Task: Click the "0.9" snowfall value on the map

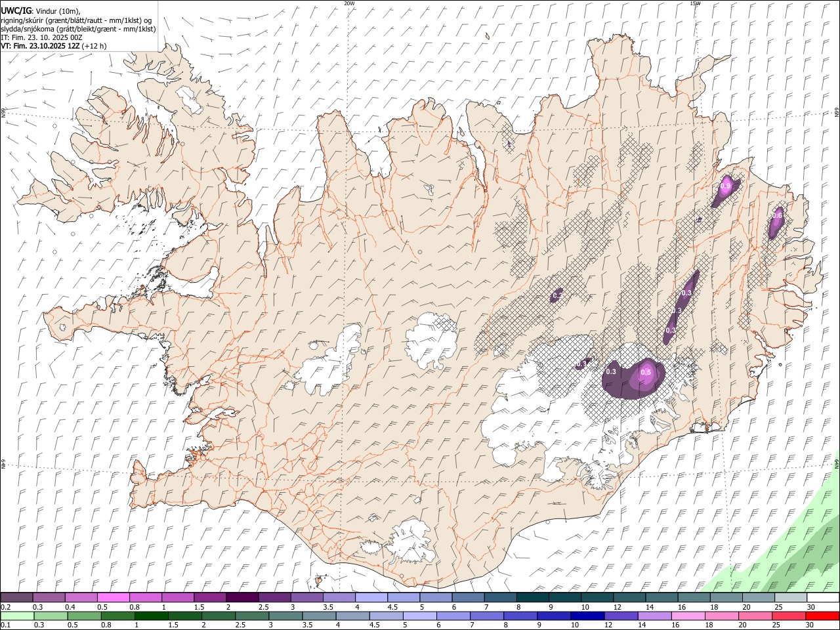Action: tap(725, 186)
